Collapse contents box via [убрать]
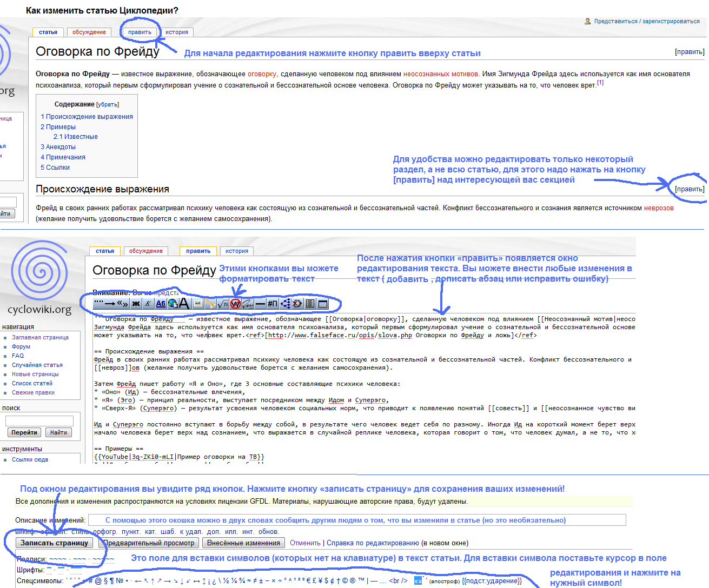This screenshot has height=588, width=709. [x=108, y=104]
